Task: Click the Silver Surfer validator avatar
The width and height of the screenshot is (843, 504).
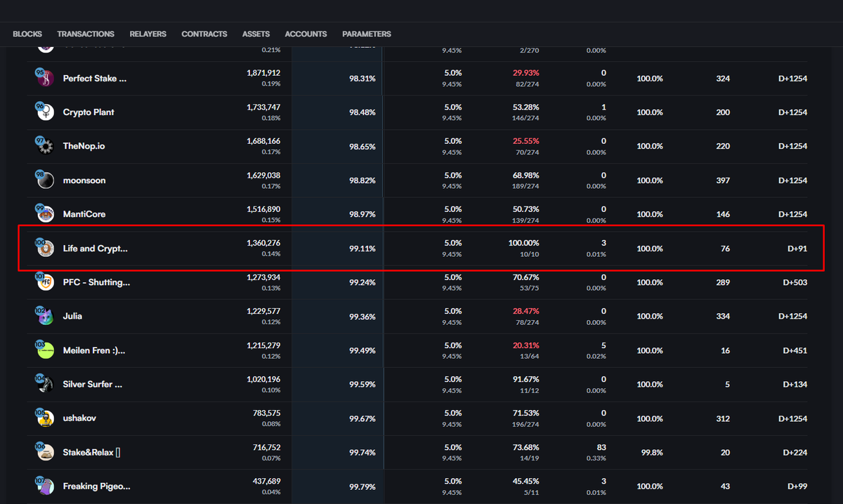Action: point(45,384)
